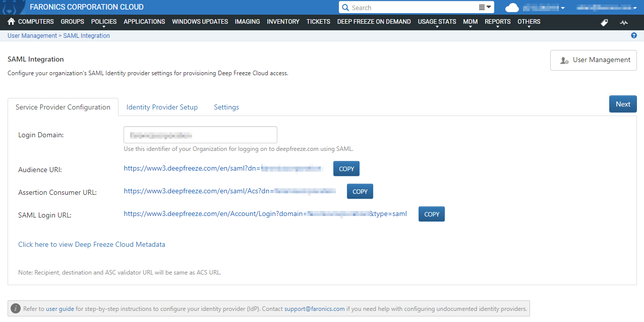Click the SAML Login URL text
Screen dimensions: 644x322
point(265,214)
